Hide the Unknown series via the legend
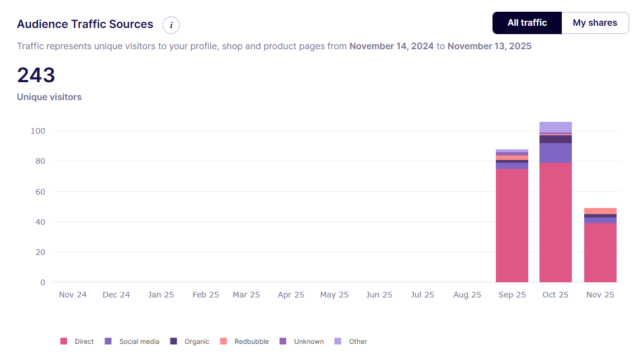 pos(301,341)
